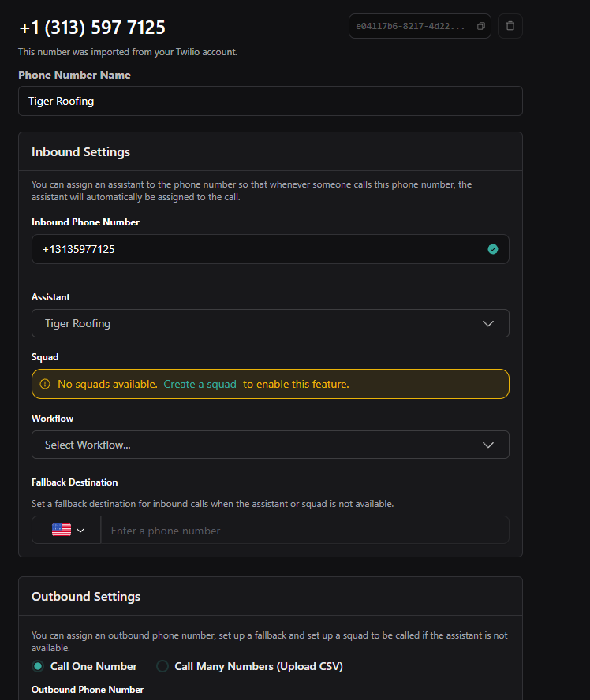The height and width of the screenshot is (700, 590).
Task: Click the chevron beside the US flag
Action: (80, 530)
